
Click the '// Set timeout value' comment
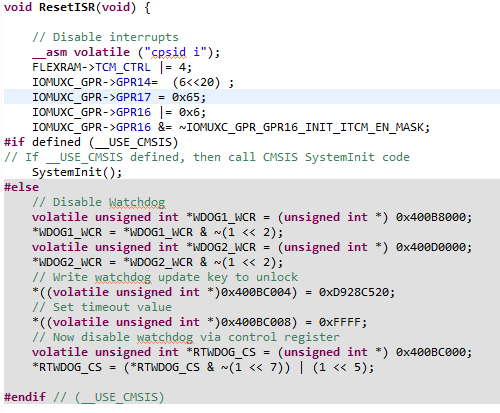pos(102,307)
